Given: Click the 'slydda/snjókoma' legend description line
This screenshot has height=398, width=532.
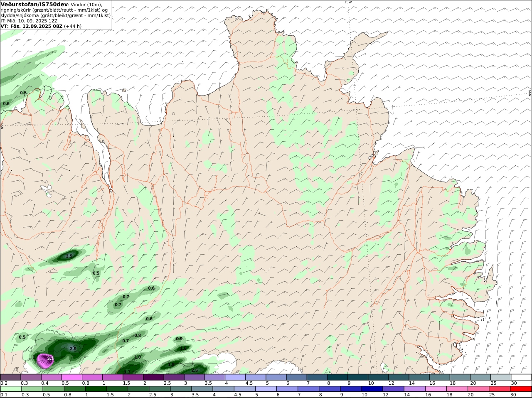Looking at the screenshot, I should point(55,15).
